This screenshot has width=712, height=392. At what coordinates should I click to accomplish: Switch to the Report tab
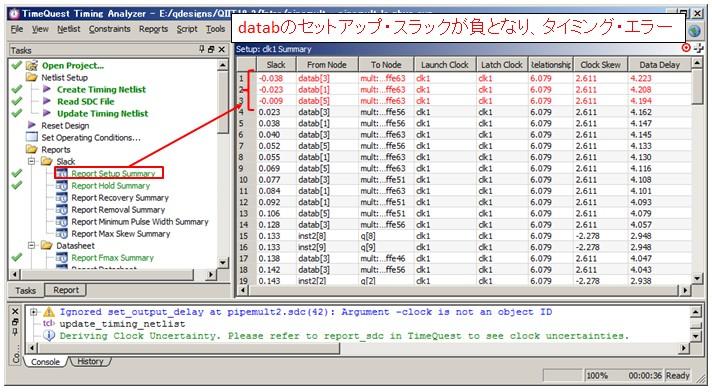66,290
